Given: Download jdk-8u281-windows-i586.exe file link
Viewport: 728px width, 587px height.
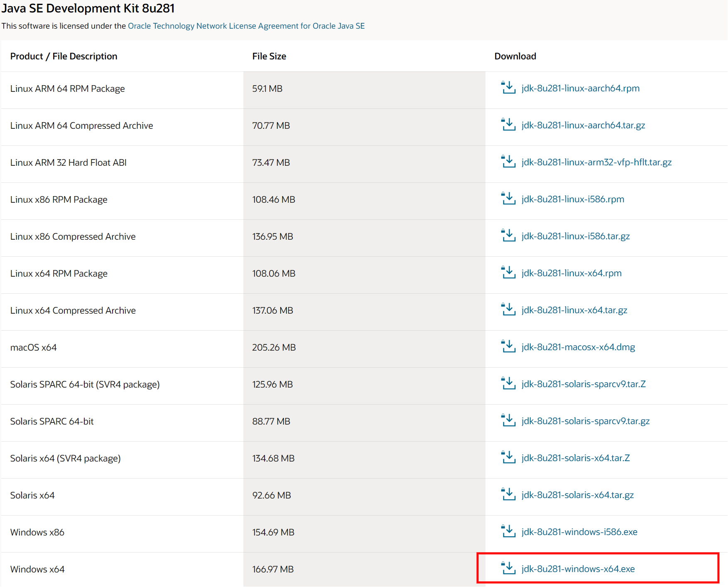Looking at the screenshot, I should (579, 532).
